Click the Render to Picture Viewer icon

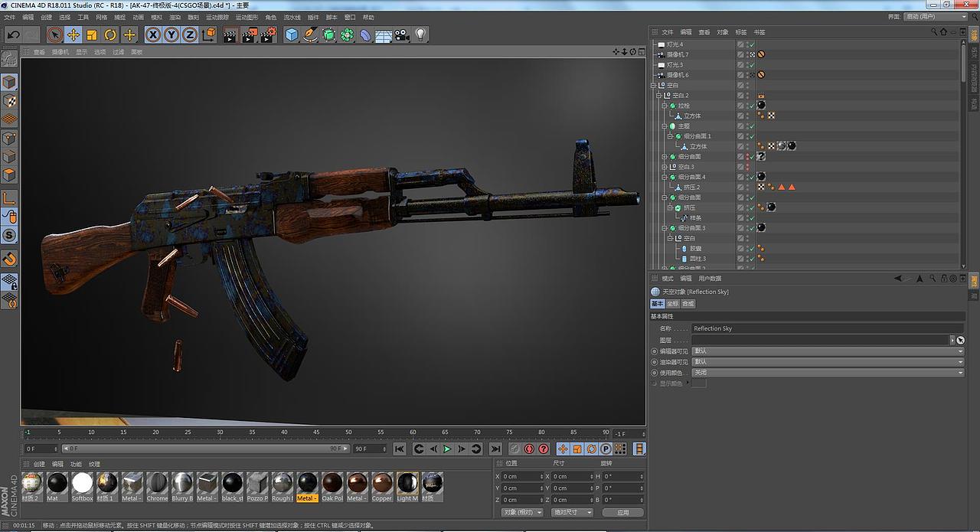[248, 34]
